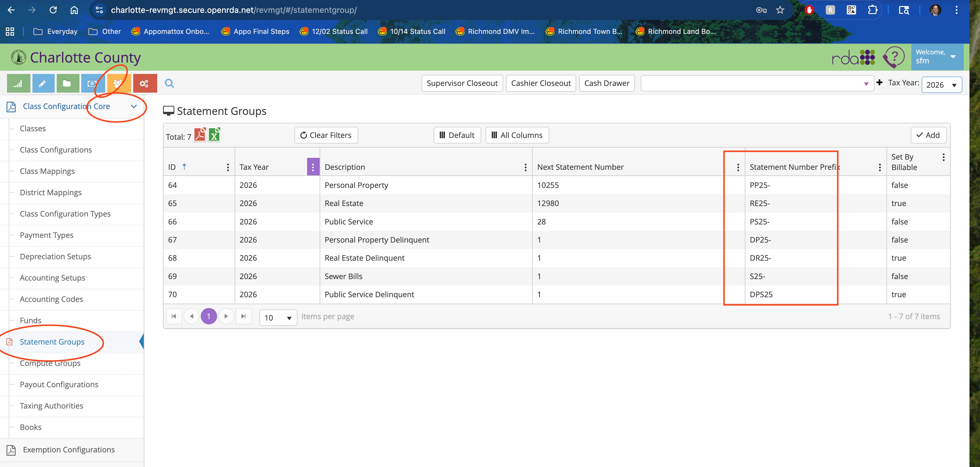Click the red gears configuration icon

tap(144, 83)
